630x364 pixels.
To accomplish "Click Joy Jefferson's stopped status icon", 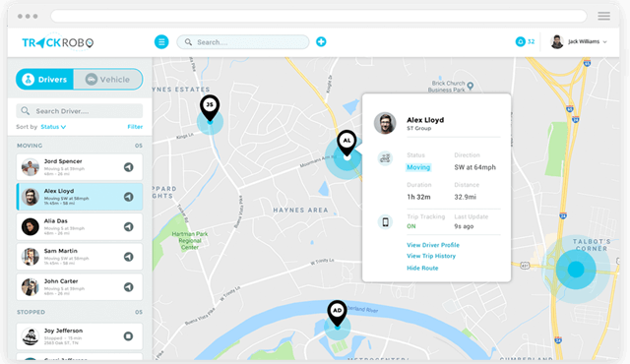I will tap(128, 336).
